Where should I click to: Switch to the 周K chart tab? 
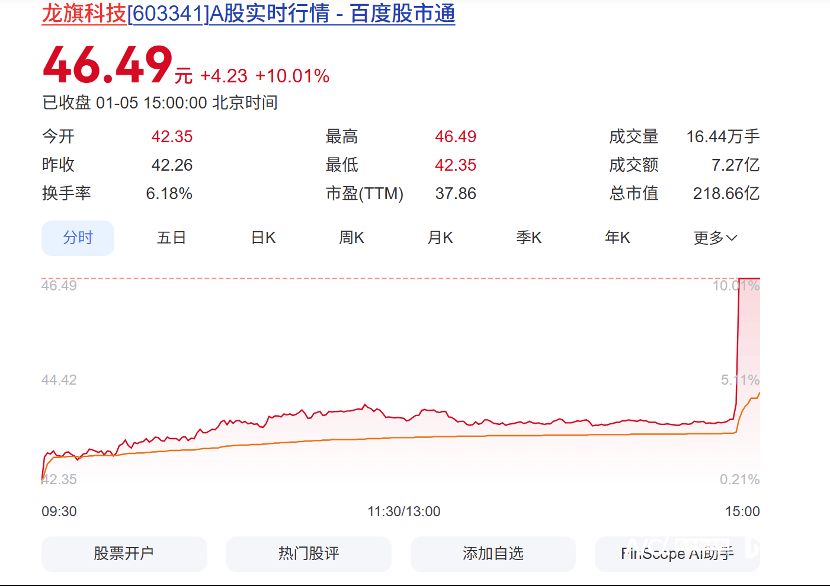click(x=351, y=238)
